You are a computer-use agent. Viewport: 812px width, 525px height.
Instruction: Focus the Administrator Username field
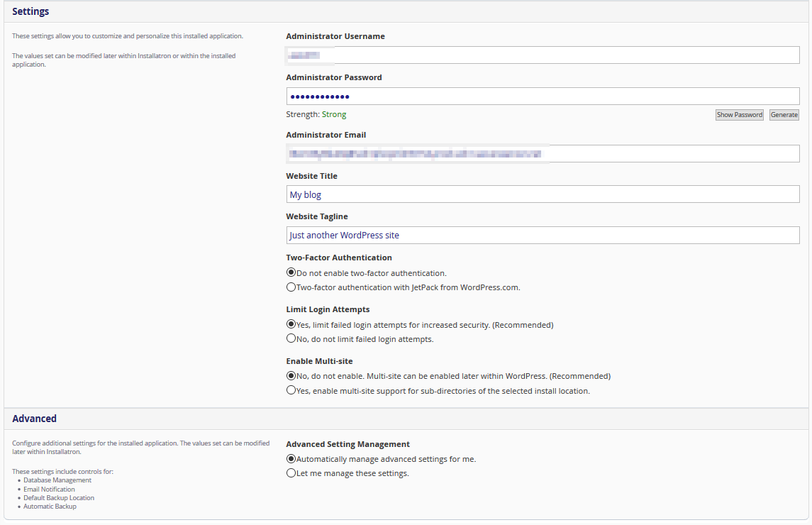click(x=543, y=55)
